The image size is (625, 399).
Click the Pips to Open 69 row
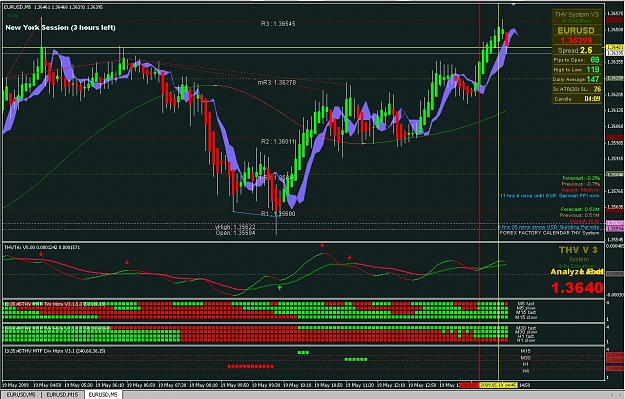pyautogui.click(x=576, y=60)
